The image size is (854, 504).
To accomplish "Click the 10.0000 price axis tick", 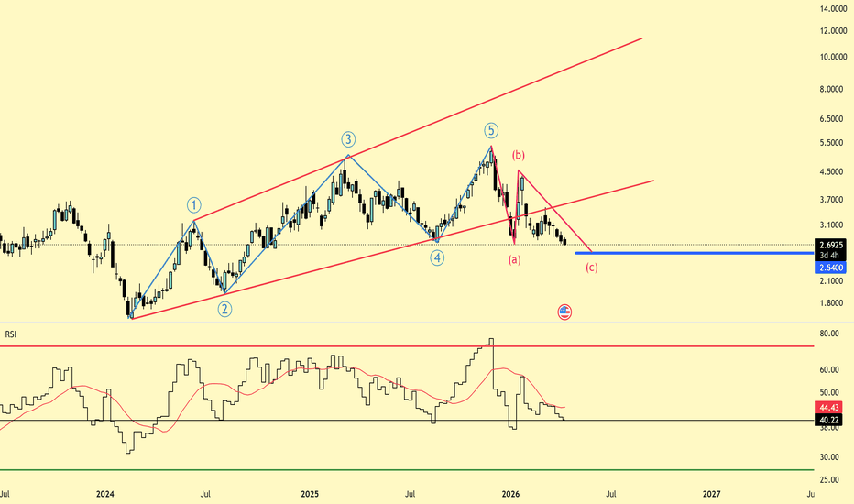I will [833, 57].
